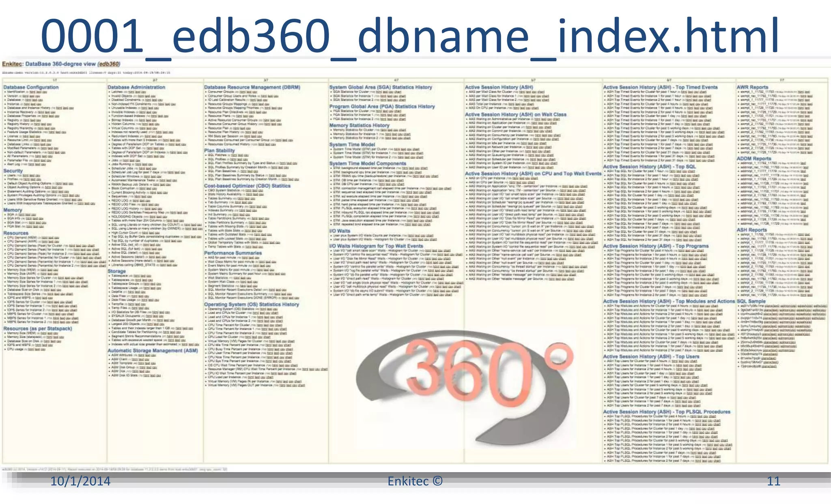Click the 10/1/2014 date in footer
The height and width of the screenshot is (504, 831).
pyautogui.click(x=80, y=481)
